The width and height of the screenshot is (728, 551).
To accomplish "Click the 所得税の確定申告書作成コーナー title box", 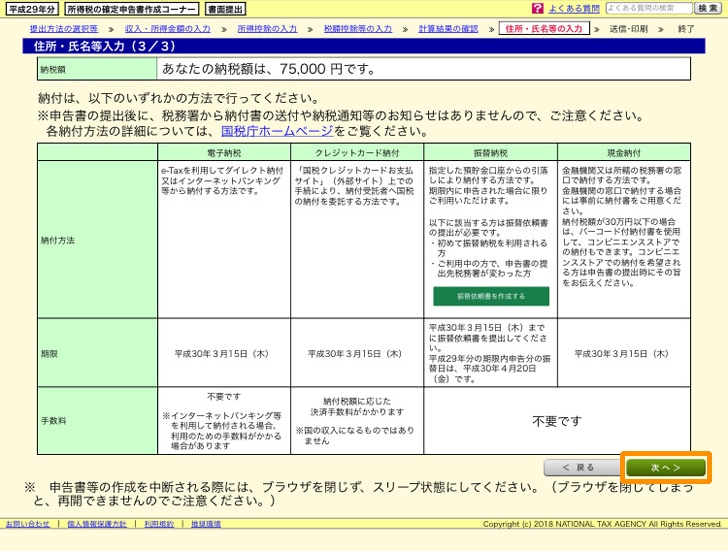I will 131,8.
